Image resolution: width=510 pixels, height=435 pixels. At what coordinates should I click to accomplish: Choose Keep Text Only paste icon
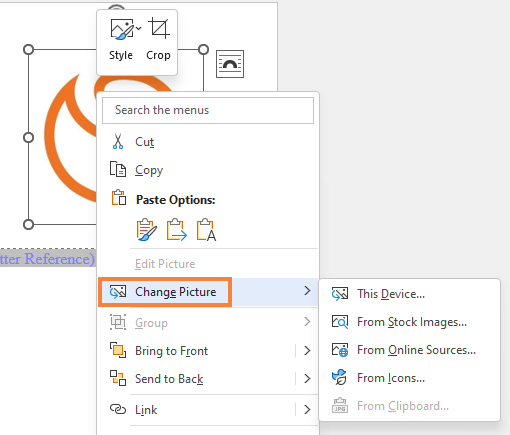coord(206,229)
